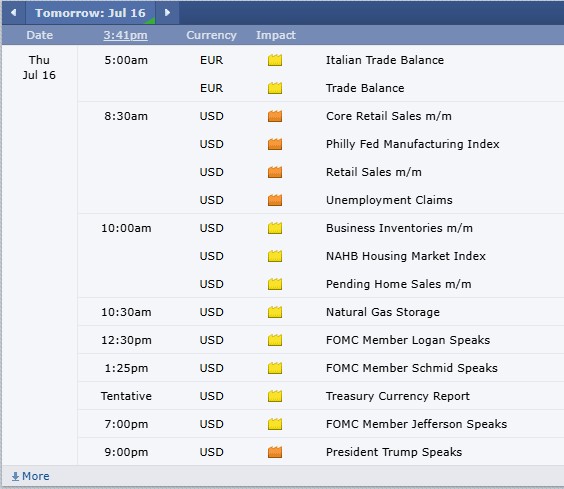
Task: Click Core Retail Sales m/m impact icon
Action: point(275,116)
